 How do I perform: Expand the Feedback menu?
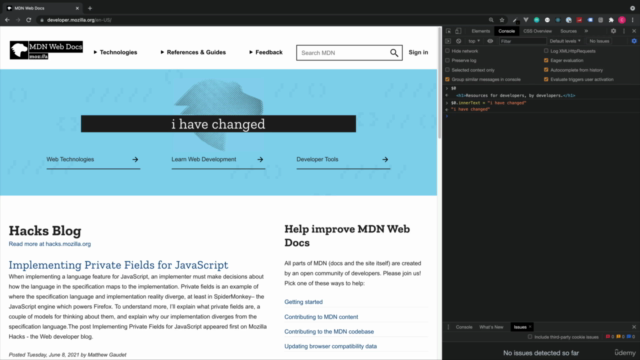[266, 52]
